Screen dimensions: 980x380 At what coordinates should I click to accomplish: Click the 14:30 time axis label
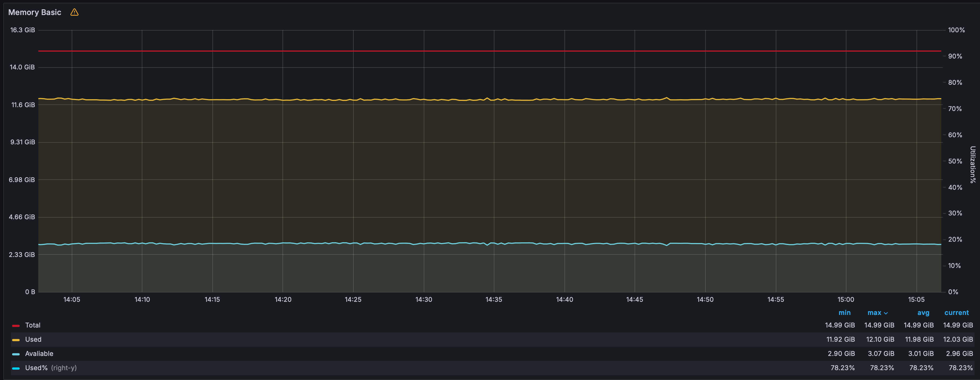tap(423, 299)
